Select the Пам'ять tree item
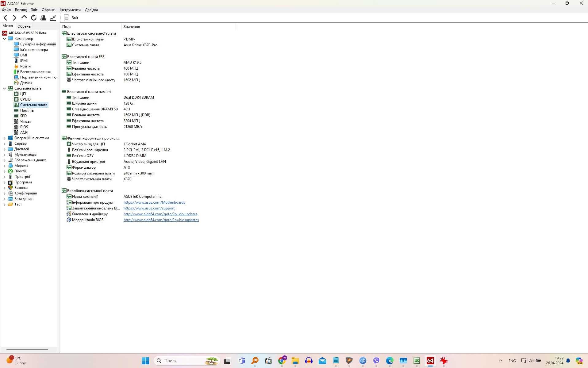 coord(27,110)
